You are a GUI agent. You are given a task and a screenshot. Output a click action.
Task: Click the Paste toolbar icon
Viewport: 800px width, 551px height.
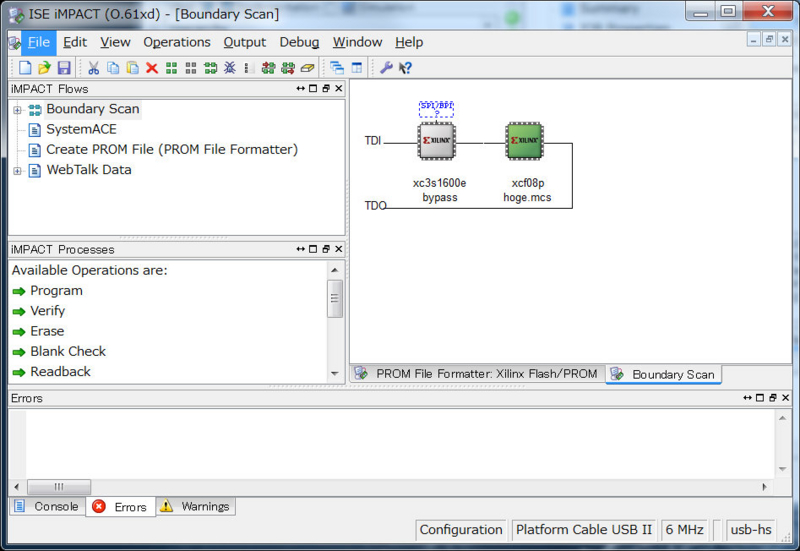(132, 68)
